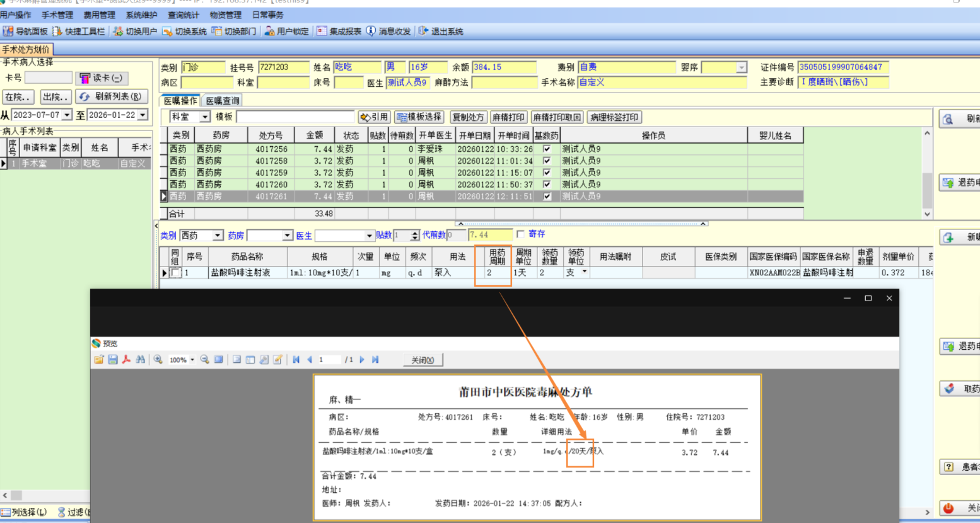Click the 读卡 read card button
Image resolution: width=980 pixels, height=523 pixels.
coord(102,78)
